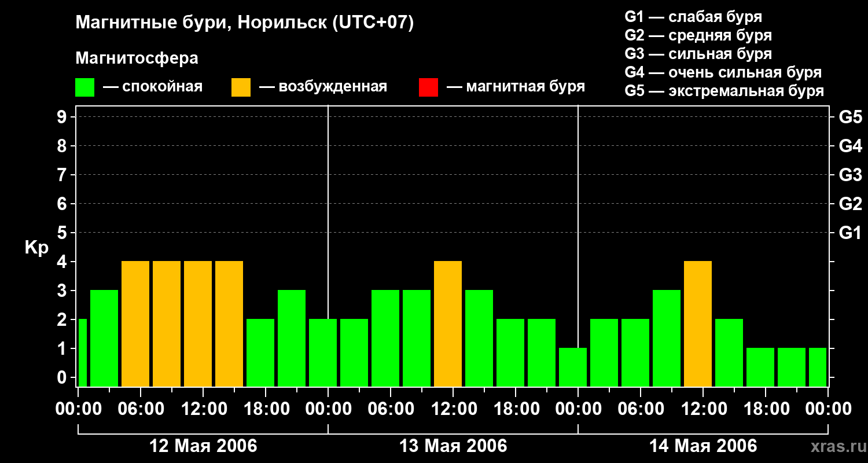Select the line 'G1 — слабая буря'

point(693,17)
